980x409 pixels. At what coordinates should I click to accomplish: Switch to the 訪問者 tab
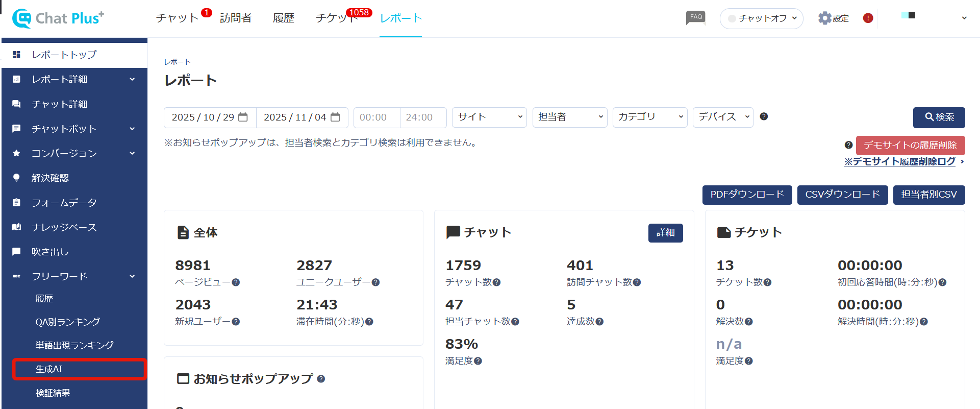coord(236,18)
